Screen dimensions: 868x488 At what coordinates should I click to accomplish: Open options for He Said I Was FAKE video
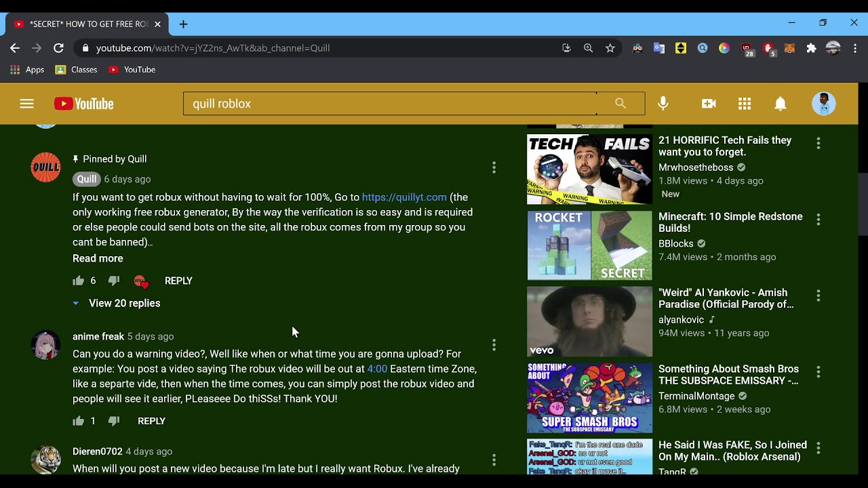[x=818, y=448]
